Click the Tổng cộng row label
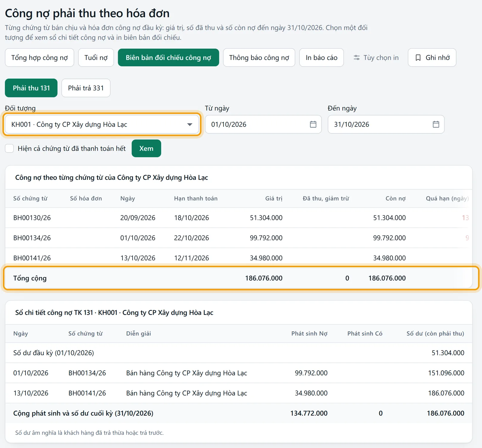482x448 pixels. (30, 278)
